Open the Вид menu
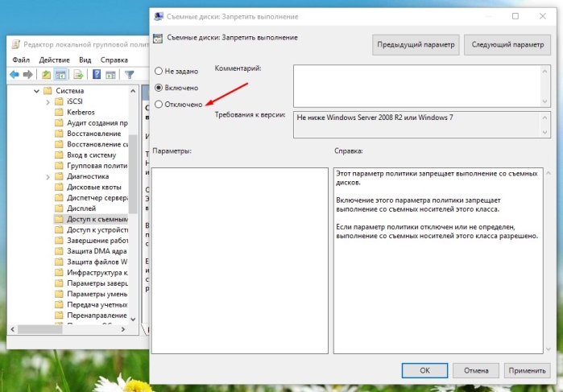 pos(85,60)
